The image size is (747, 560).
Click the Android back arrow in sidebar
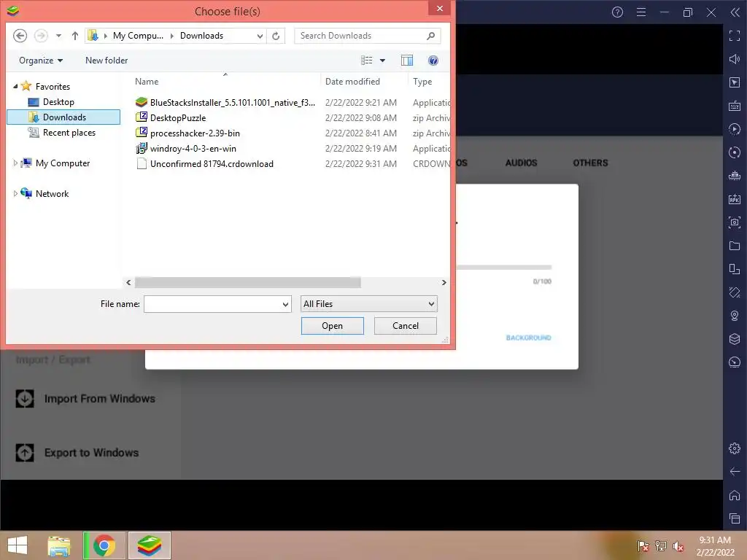pyautogui.click(x=734, y=472)
